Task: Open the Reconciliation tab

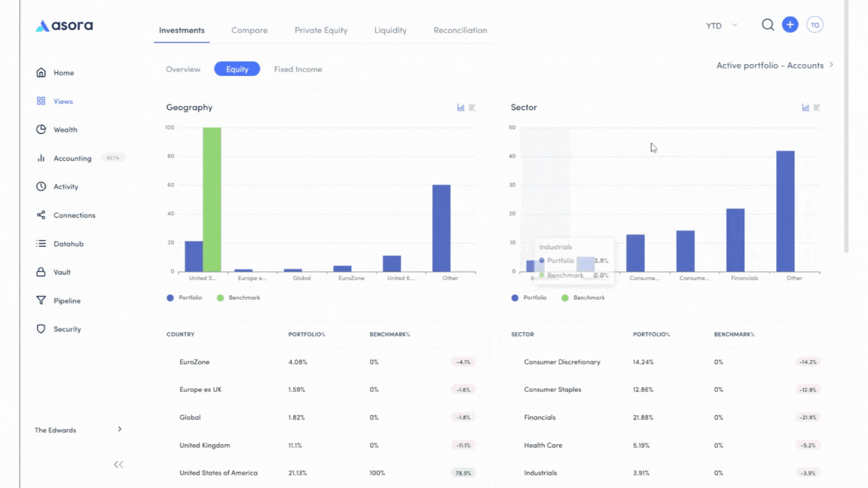Action: click(460, 30)
